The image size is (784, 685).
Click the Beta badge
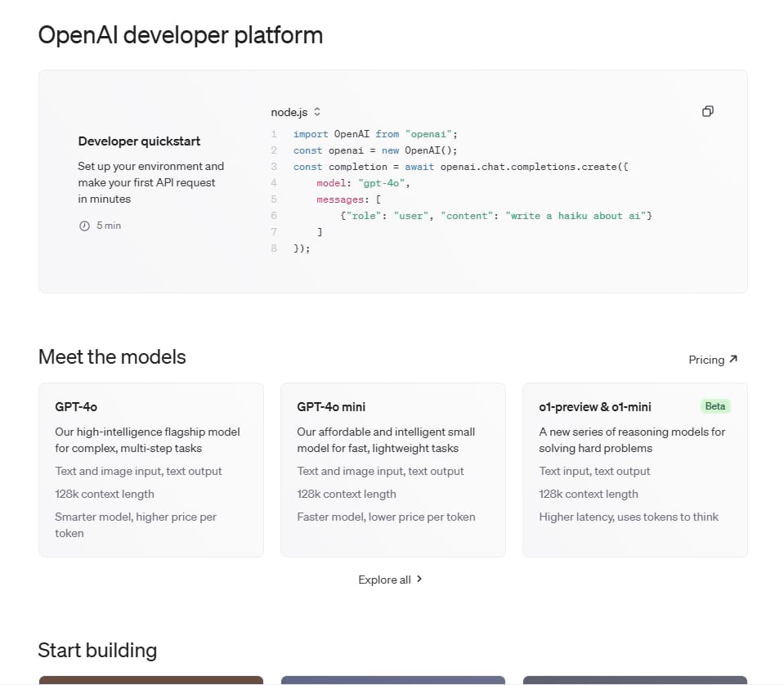pos(715,406)
